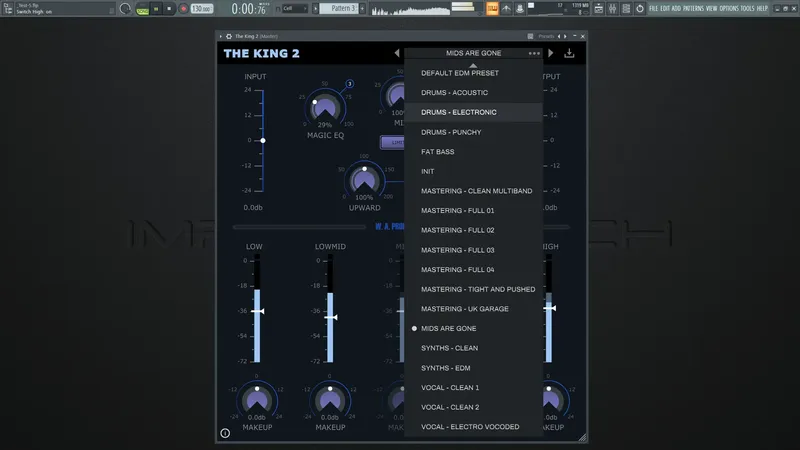This screenshot has width=800, height=450.
Task: Open the OPTIONS menu
Action: [x=729, y=9]
